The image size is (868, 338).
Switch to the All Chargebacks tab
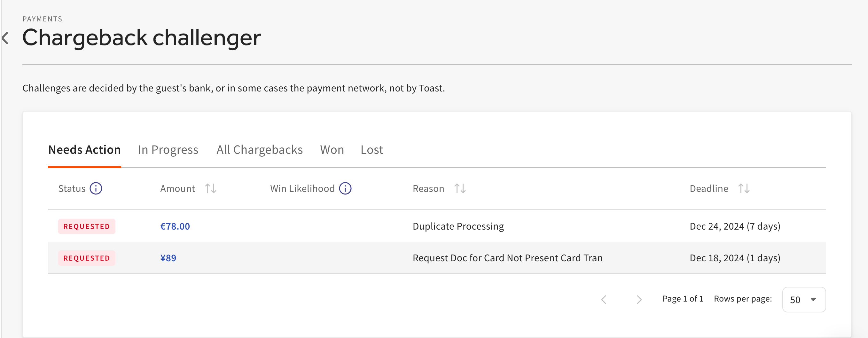tap(260, 150)
